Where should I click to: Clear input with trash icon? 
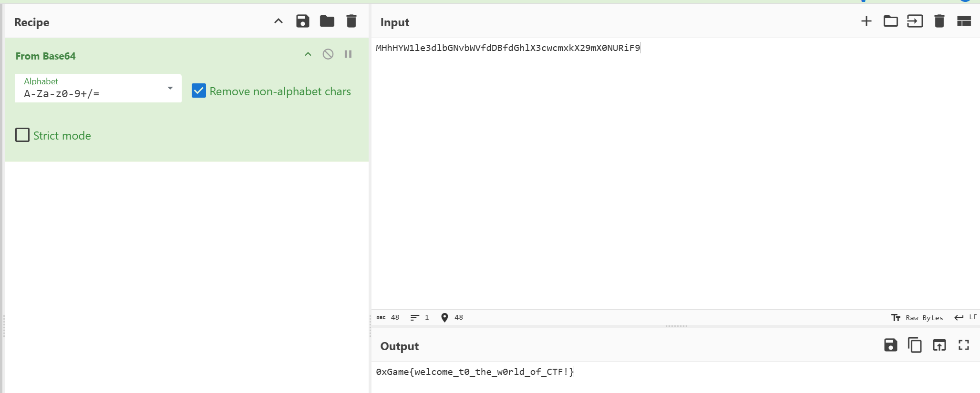tap(939, 21)
